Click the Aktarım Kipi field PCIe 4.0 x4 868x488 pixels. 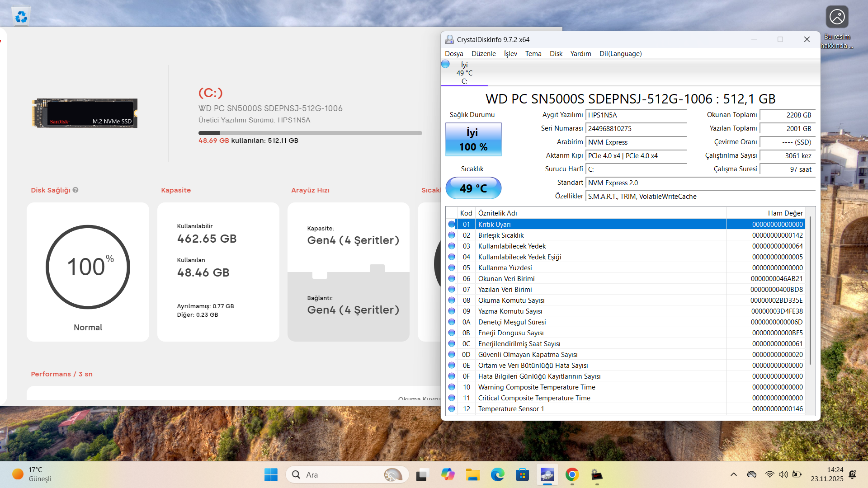click(x=636, y=156)
